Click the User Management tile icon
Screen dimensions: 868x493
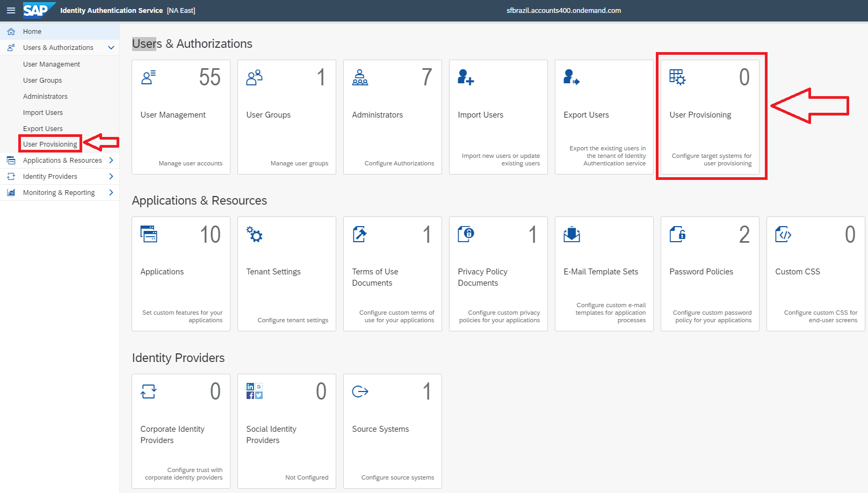pos(149,77)
